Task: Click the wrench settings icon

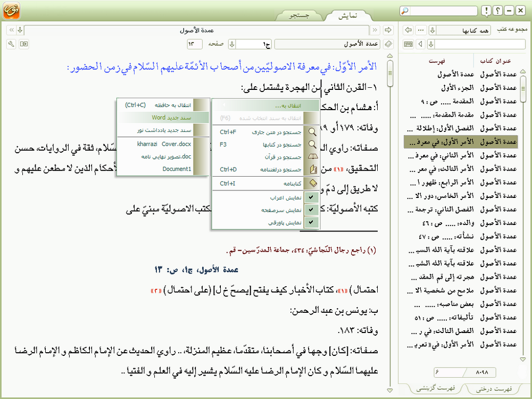Action: [x=11, y=44]
